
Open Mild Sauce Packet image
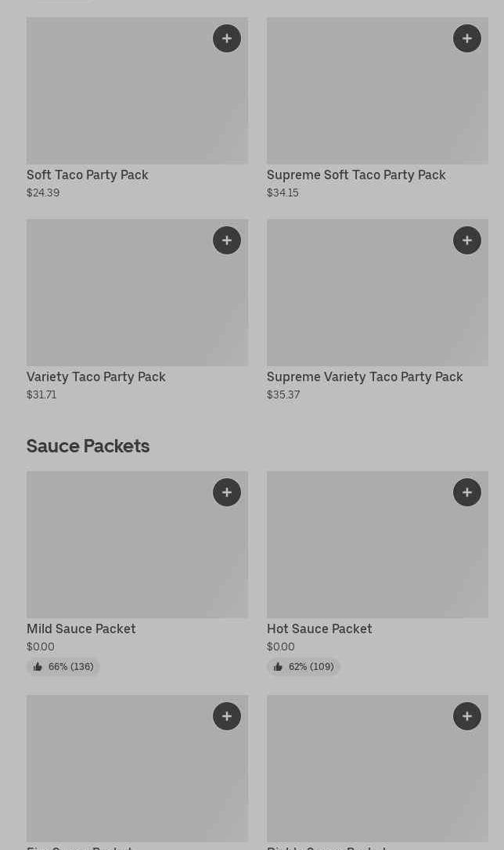pos(117,552)
